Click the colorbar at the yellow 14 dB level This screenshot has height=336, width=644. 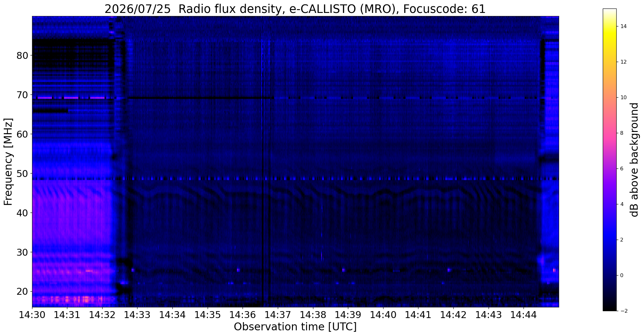tap(609, 26)
